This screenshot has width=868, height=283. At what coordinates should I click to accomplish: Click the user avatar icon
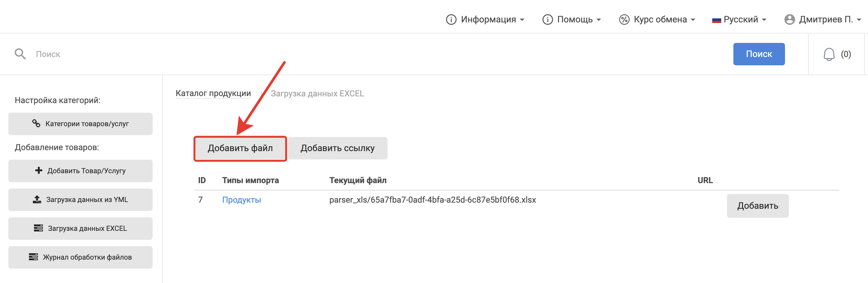tap(789, 20)
